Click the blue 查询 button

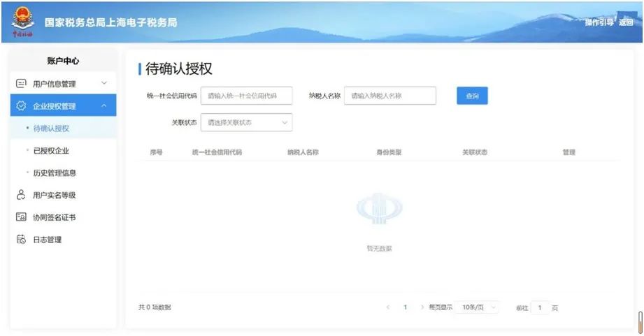click(472, 96)
